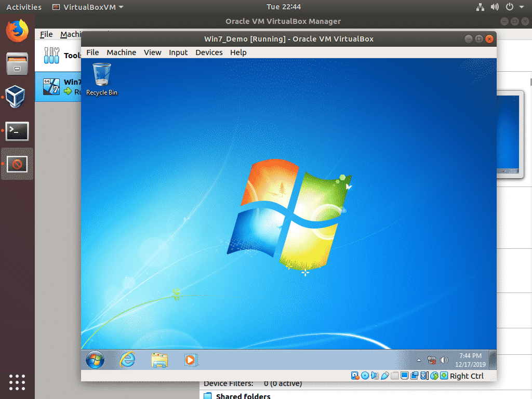Open Windows Explorer folder icon in taskbar
Image resolution: width=532 pixels, height=399 pixels.
(x=159, y=360)
